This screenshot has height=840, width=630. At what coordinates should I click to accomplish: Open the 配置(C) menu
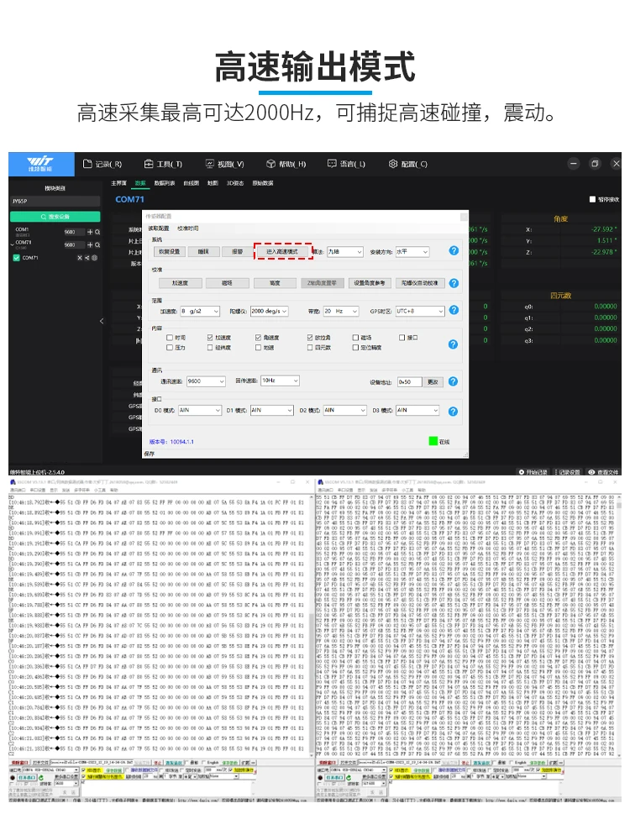click(x=408, y=164)
